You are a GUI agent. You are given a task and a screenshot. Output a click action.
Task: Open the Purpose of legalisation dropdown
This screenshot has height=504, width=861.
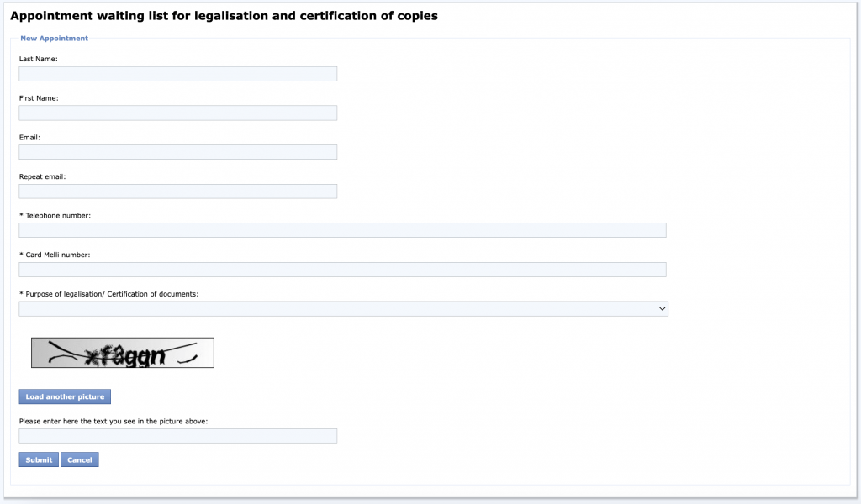343,309
